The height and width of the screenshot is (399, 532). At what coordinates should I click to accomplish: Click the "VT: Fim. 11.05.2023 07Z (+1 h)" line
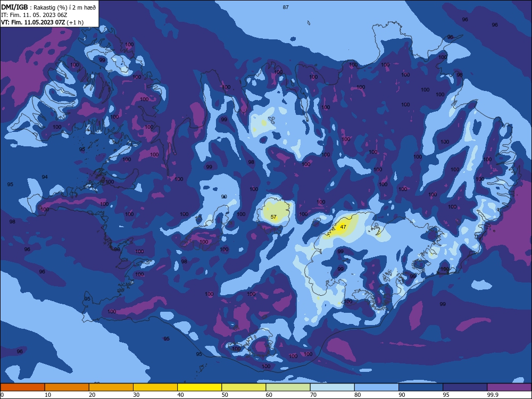(x=43, y=22)
